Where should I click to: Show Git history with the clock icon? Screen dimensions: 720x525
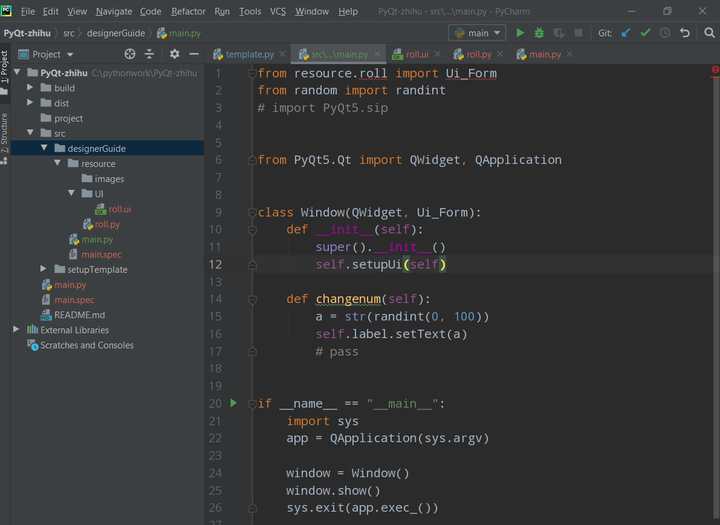(x=665, y=33)
